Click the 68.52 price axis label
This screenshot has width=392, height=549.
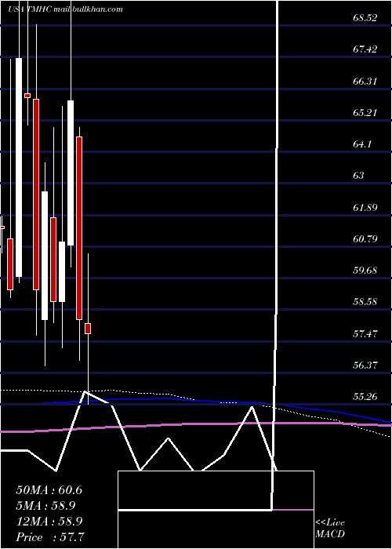pos(365,17)
